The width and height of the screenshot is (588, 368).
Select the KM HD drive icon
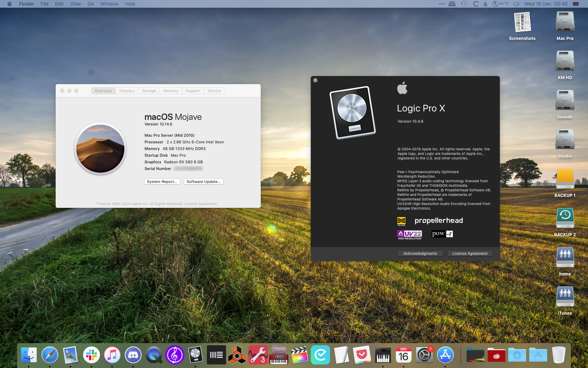[x=565, y=61]
